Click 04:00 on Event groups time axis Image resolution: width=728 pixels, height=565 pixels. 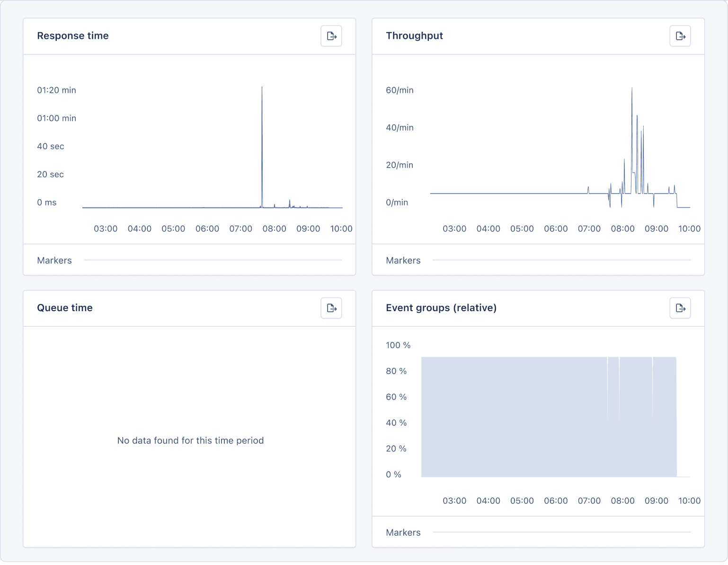(x=488, y=501)
